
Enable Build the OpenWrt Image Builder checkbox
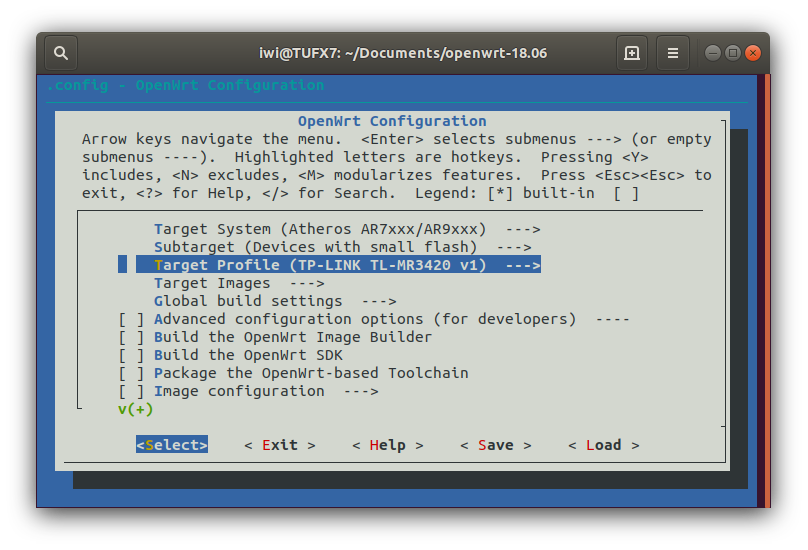pyautogui.click(x=131, y=338)
